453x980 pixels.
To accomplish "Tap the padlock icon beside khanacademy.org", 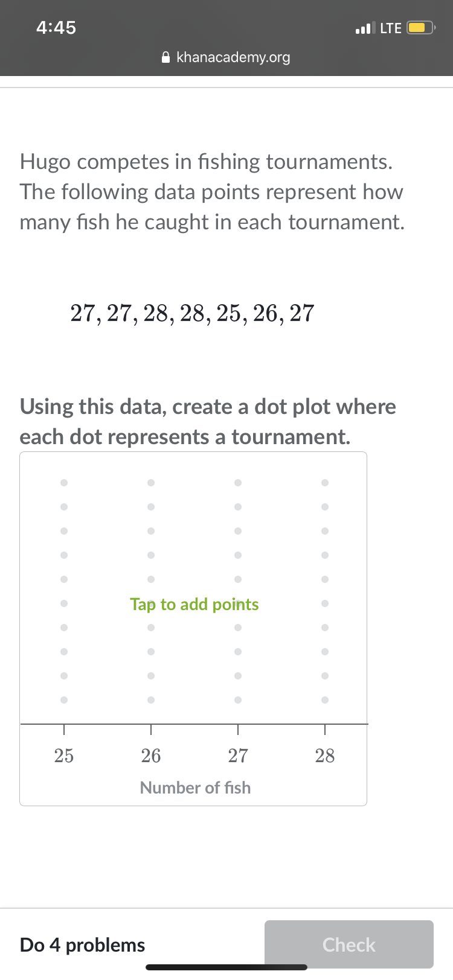I will [x=166, y=57].
